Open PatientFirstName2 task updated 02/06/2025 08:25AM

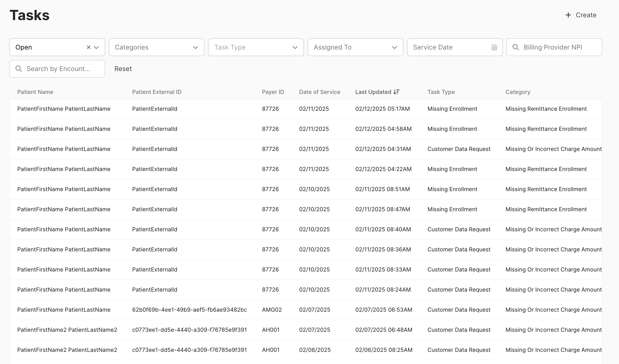pyautogui.click(x=384, y=350)
